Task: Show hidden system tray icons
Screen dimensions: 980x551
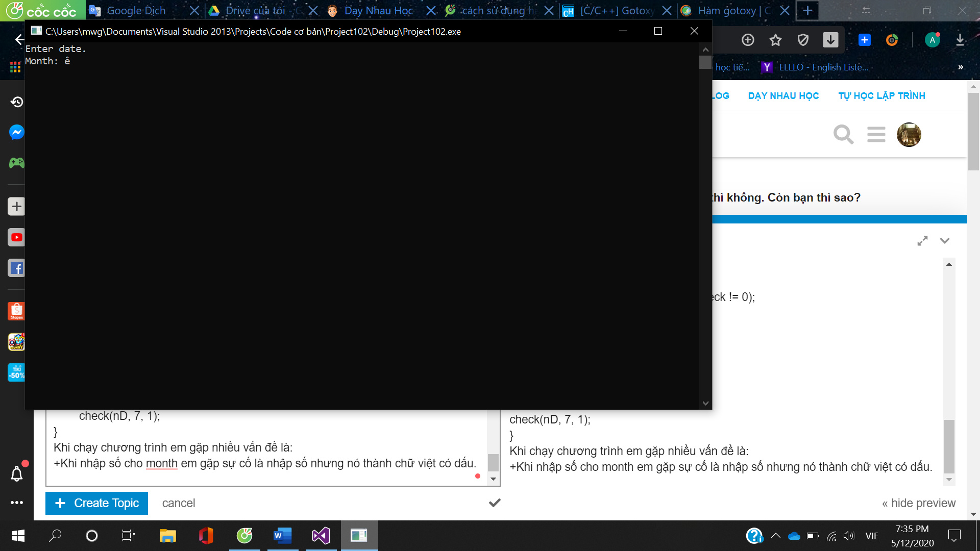Action: (775, 536)
